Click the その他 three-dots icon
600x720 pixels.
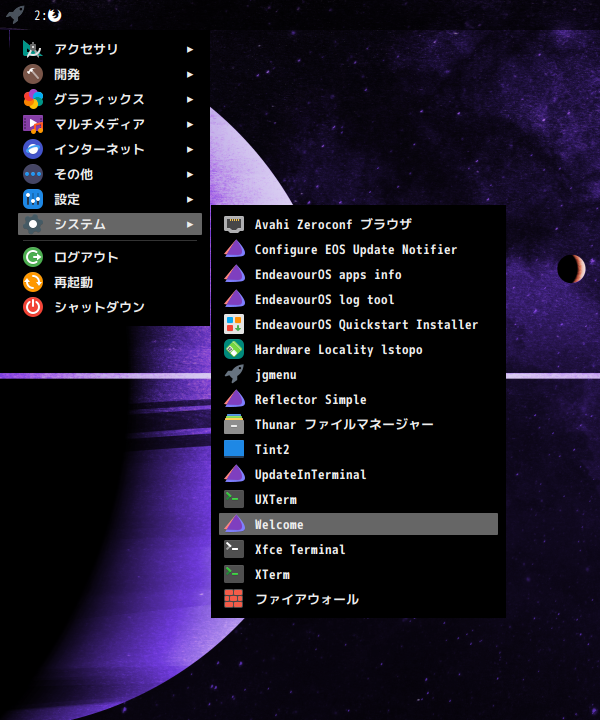pos(33,174)
